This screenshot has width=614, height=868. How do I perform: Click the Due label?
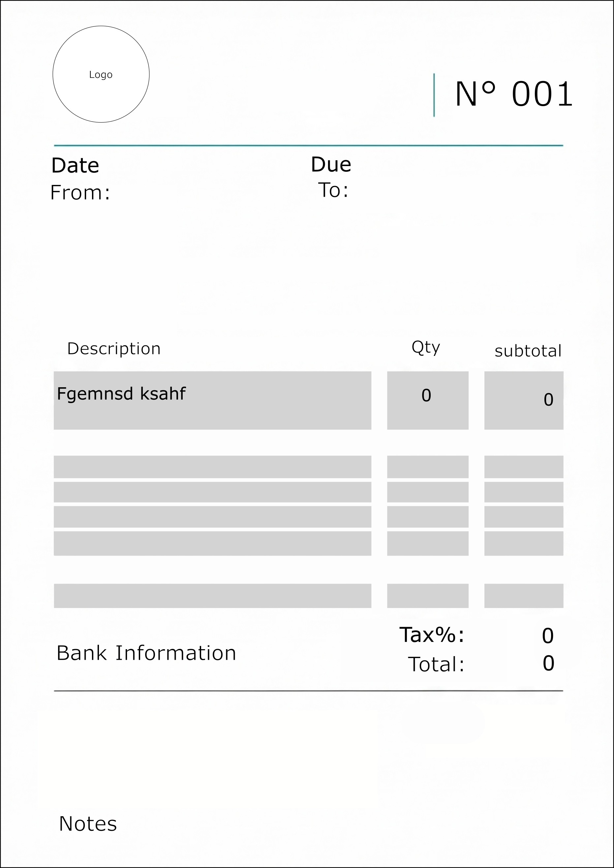[x=331, y=164]
